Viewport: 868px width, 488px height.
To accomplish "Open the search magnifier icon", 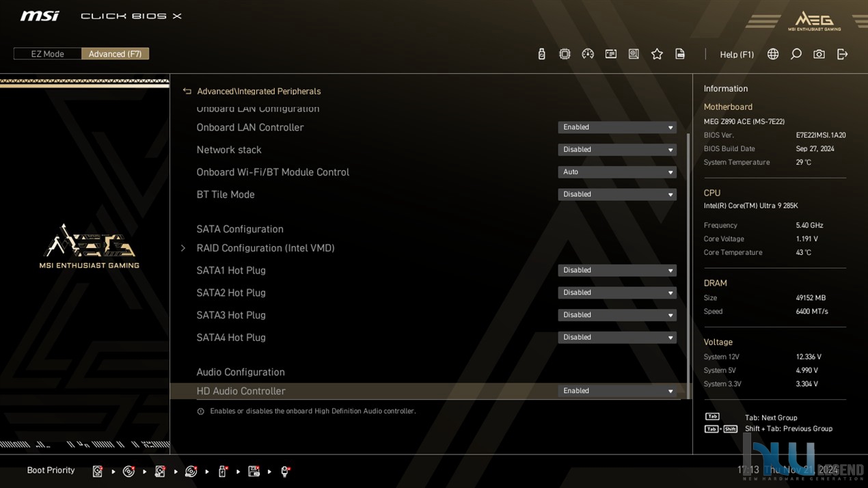I will click(x=796, y=54).
